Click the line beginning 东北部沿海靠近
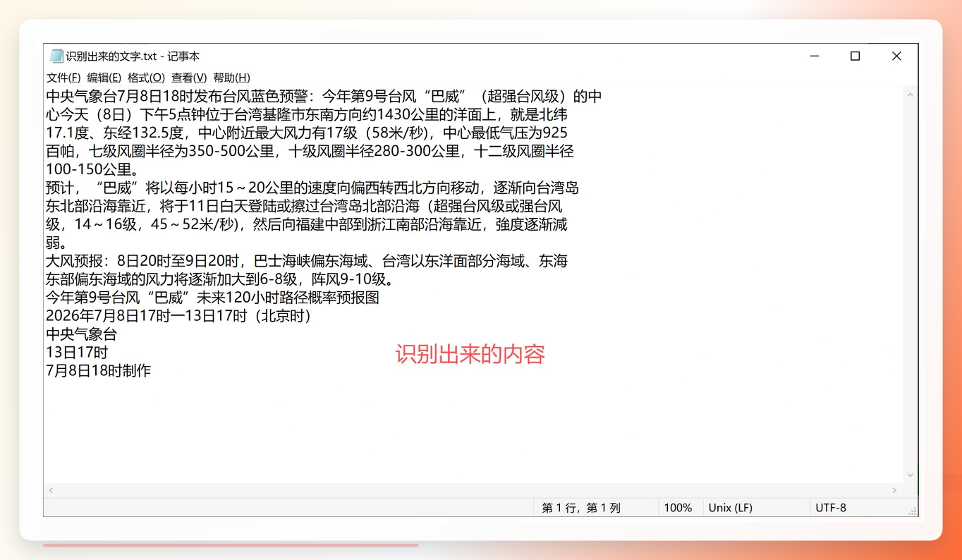962x560 pixels. pos(304,206)
